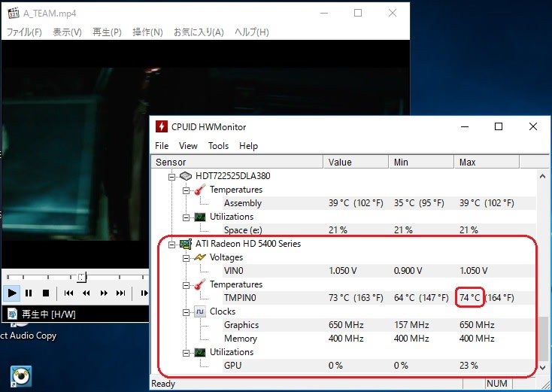Click the Ready status bar text
552x392 pixels.
point(163,384)
